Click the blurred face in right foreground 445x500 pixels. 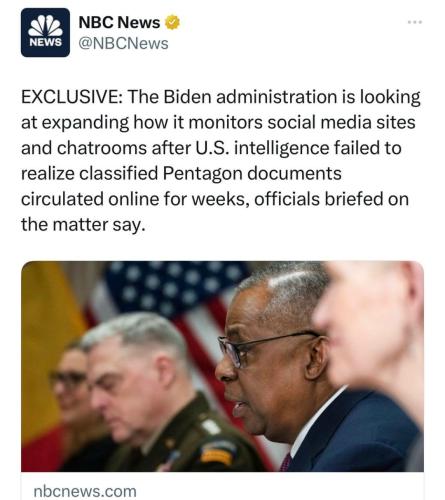point(370,330)
